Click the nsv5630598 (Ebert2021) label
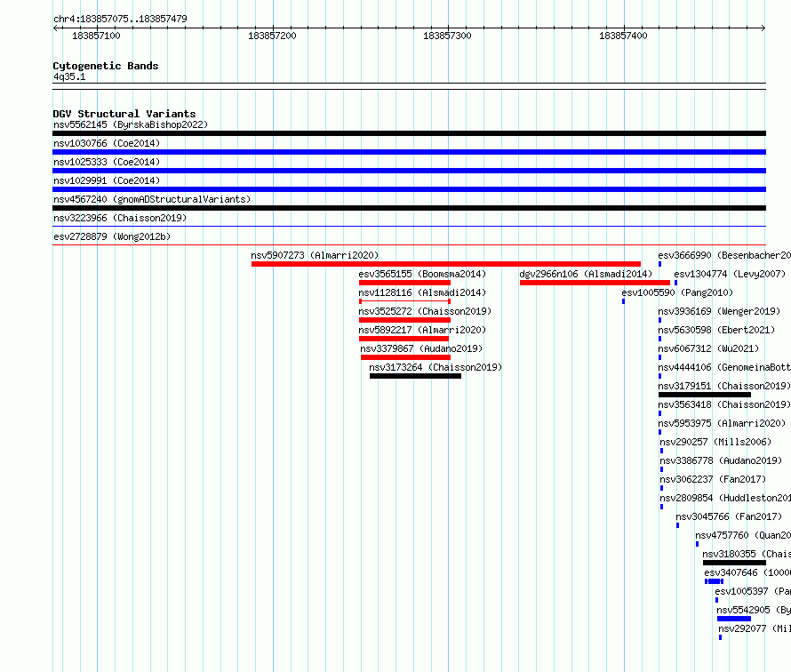The width and height of the screenshot is (791, 672). pos(716,330)
